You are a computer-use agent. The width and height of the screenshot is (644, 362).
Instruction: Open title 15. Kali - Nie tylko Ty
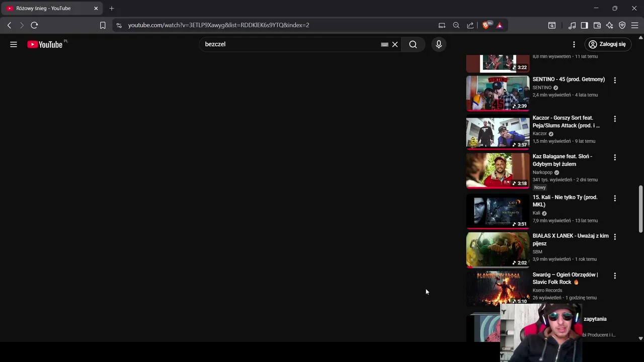pos(565,201)
